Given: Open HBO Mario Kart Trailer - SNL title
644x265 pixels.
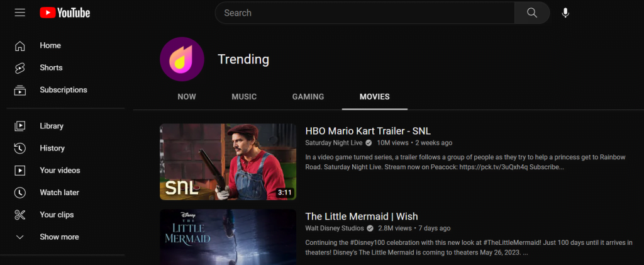Looking at the screenshot, I should pyautogui.click(x=368, y=131).
